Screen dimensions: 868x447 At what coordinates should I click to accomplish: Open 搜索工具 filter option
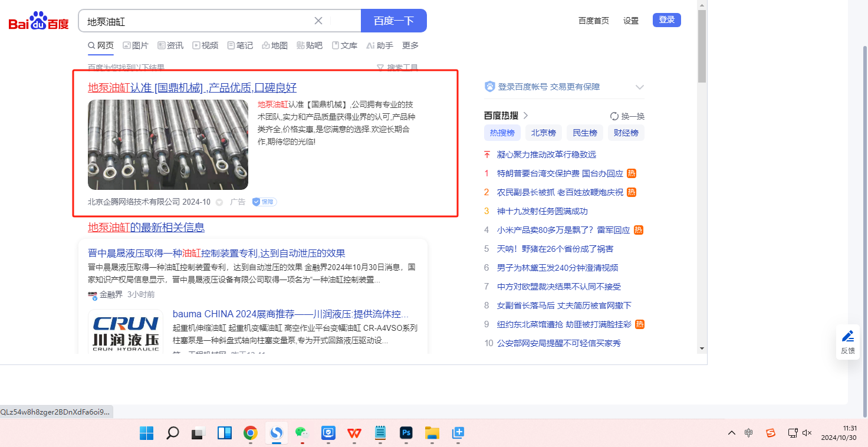click(397, 68)
